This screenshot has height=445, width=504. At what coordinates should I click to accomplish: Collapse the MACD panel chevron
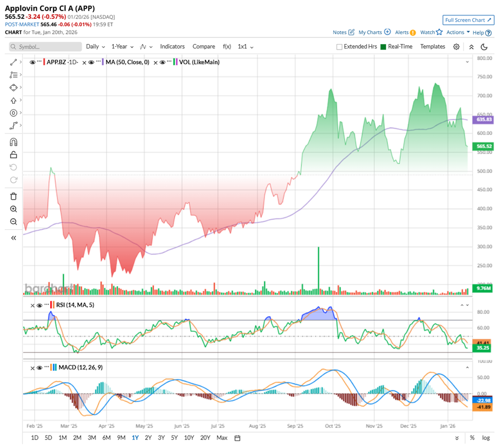point(467,367)
